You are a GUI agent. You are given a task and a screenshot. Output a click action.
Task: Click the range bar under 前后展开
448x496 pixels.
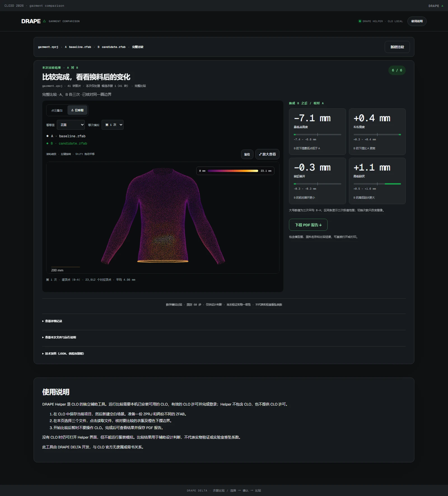point(318,184)
